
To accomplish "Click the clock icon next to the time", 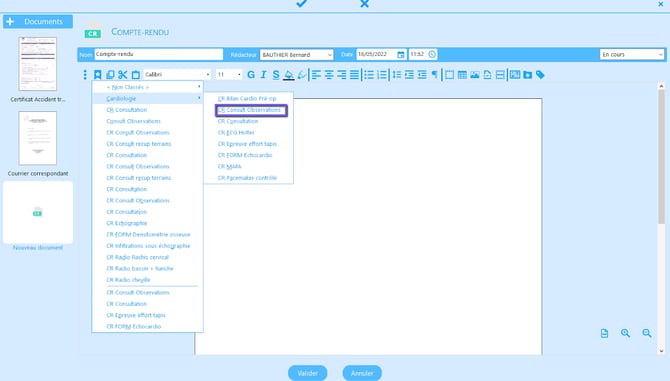I will coord(432,54).
